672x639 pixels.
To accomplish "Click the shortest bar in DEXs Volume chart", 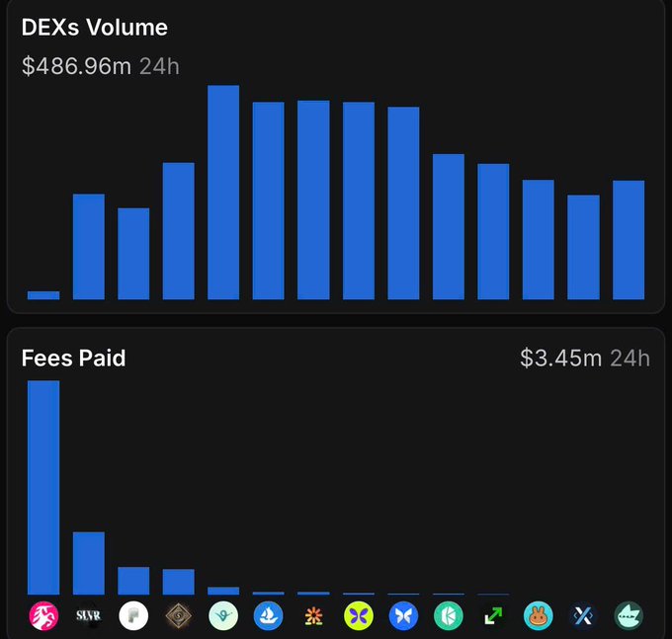I will (x=43, y=295).
